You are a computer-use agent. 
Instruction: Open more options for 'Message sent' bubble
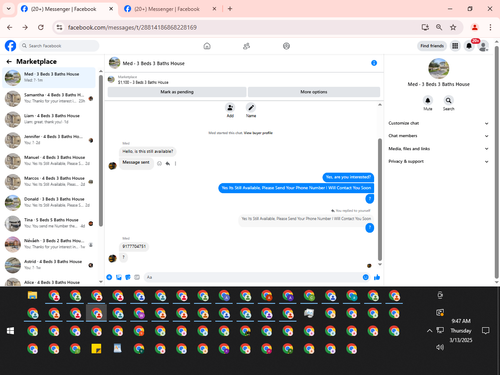tap(175, 163)
